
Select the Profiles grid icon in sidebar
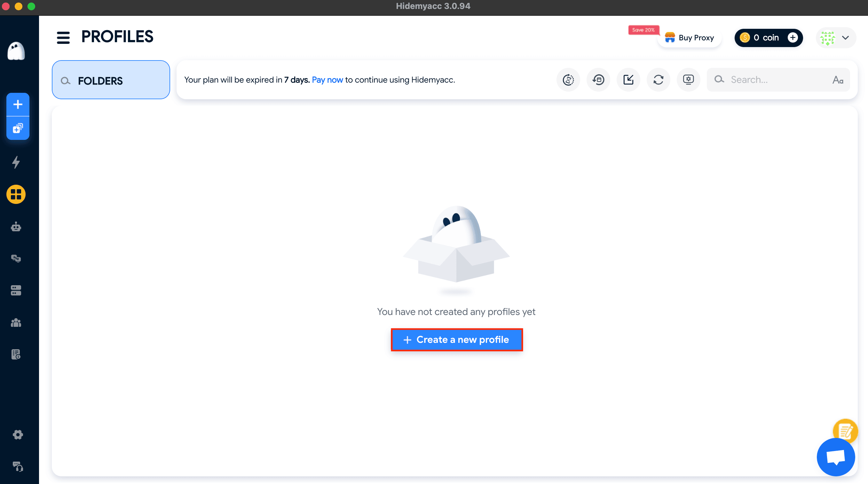tap(16, 194)
